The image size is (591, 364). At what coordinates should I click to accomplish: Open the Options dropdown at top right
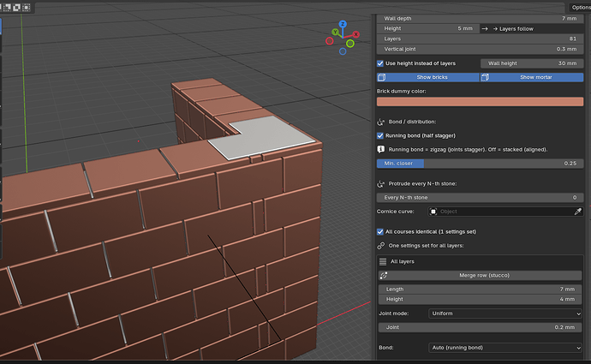click(580, 7)
